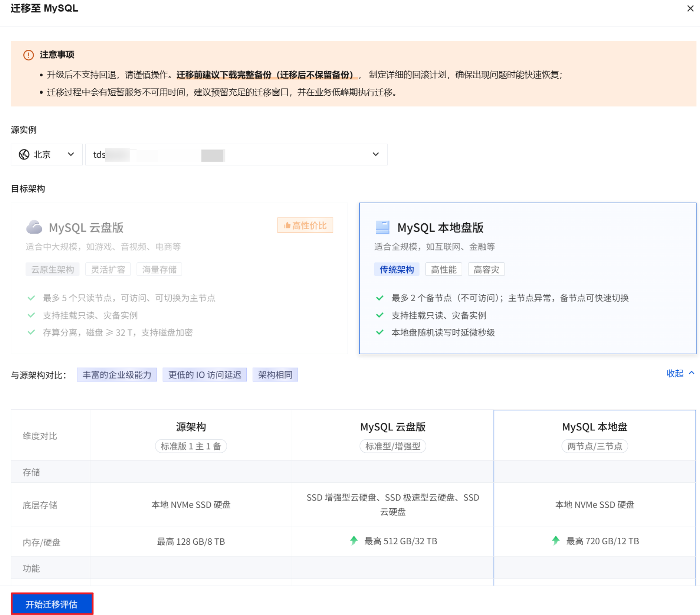The image size is (700, 615).
Task: Select the MySQL 云盘版 architecture card
Action: tap(179, 278)
